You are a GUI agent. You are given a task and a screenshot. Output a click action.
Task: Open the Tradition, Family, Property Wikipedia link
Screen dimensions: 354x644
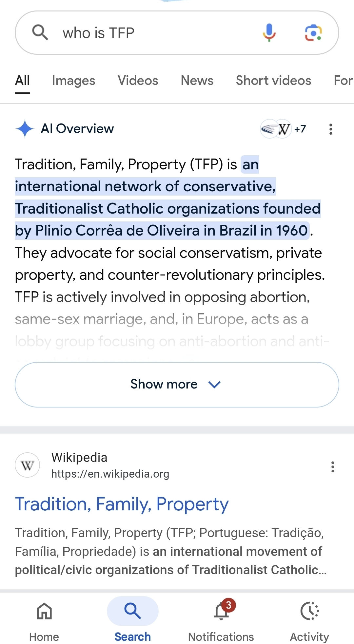coord(122,504)
